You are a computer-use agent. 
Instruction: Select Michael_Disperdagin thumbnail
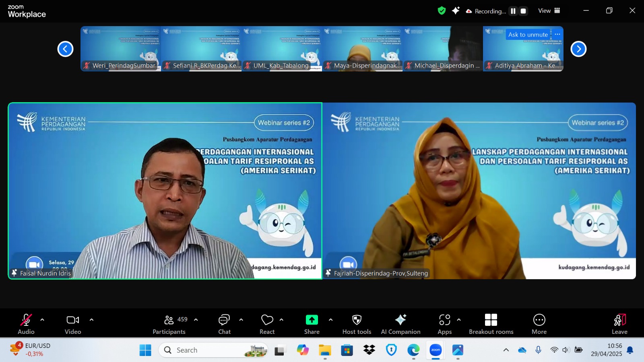point(443,49)
